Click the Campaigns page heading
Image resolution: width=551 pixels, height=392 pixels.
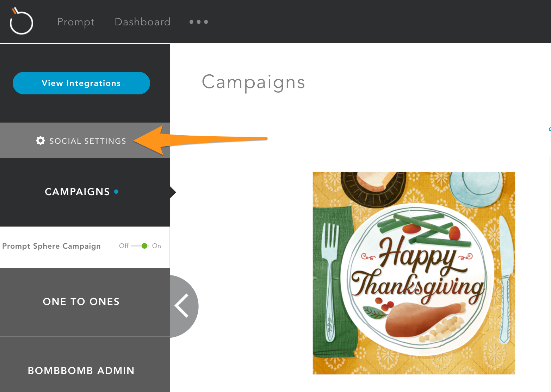point(253,82)
